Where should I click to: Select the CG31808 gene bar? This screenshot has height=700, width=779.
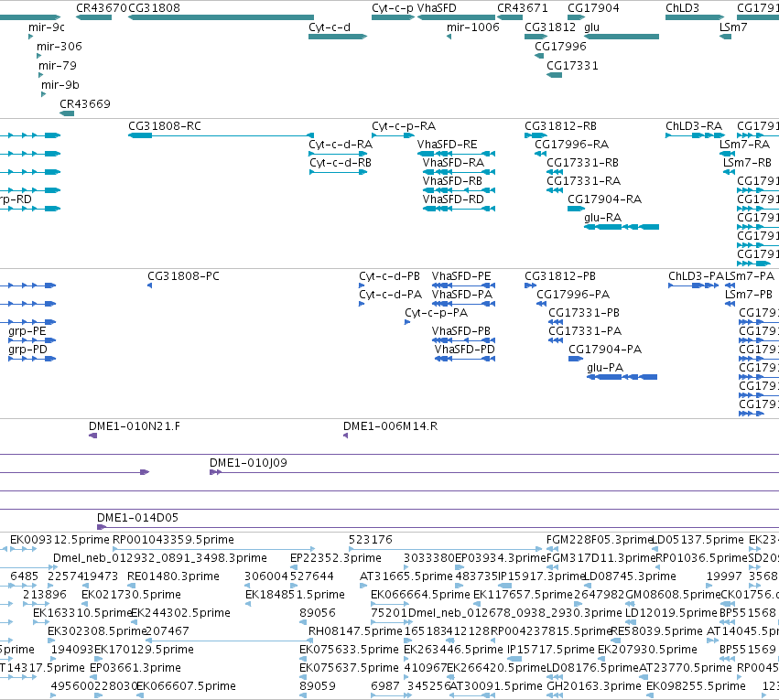(222, 17)
